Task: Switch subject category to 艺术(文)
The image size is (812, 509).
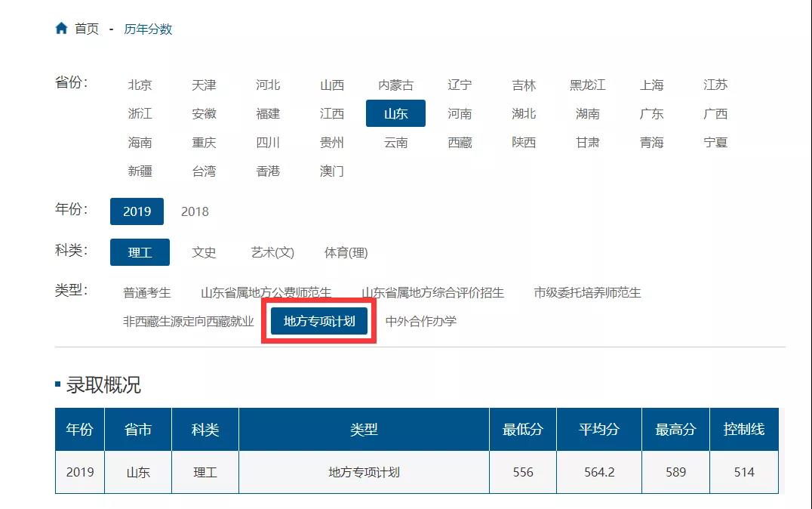Action: click(x=272, y=252)
